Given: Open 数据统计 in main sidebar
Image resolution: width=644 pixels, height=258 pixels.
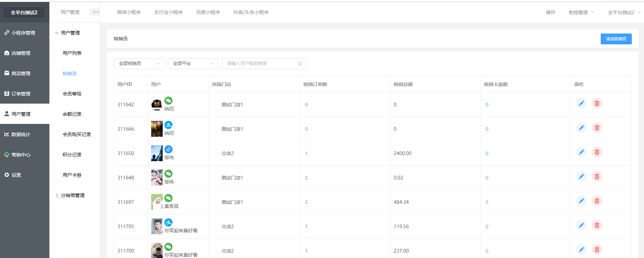Looking at the screenshot, I should click(25, 134).
